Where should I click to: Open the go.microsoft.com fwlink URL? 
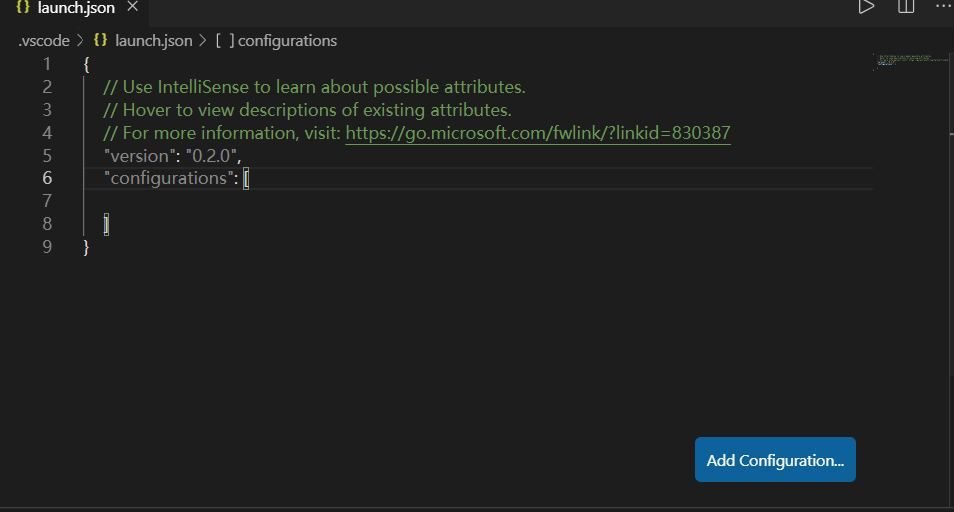538,133
